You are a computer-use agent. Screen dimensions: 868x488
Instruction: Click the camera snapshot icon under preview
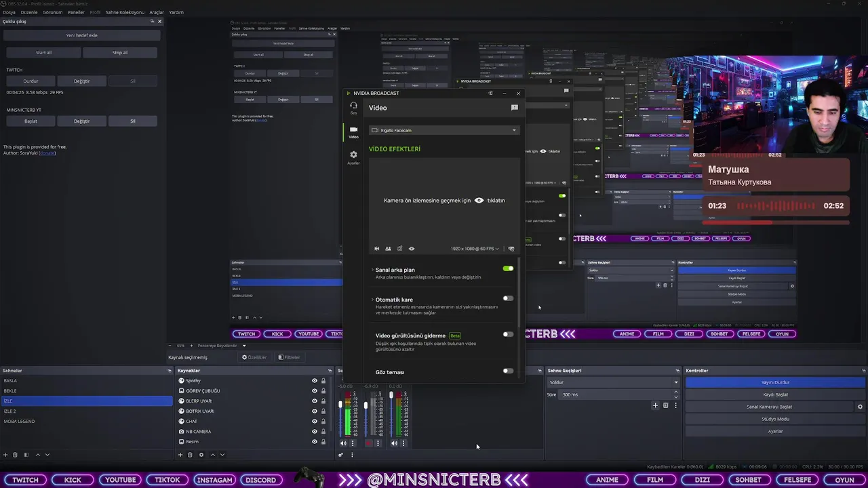[399, 249]
